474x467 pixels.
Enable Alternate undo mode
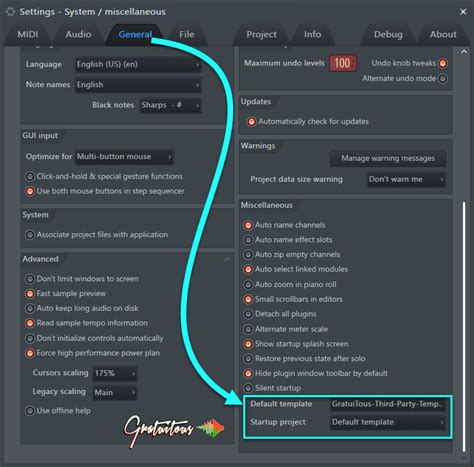click(x=443, y=79)
